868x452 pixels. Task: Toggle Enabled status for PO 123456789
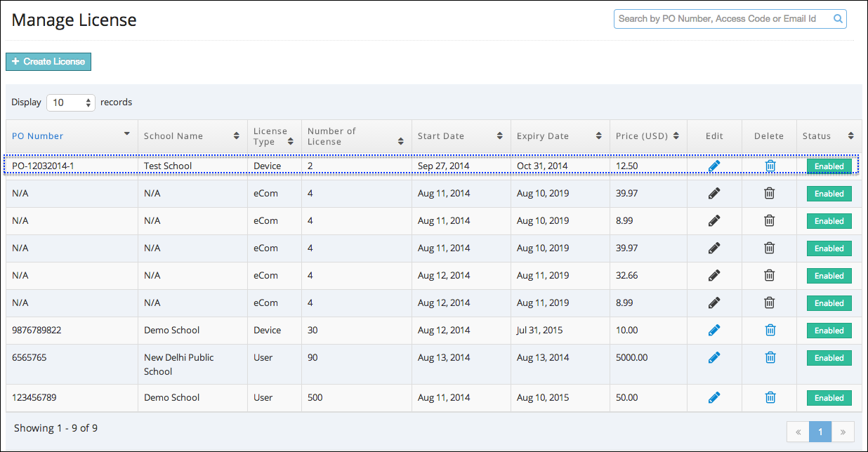tap(829, 398)
